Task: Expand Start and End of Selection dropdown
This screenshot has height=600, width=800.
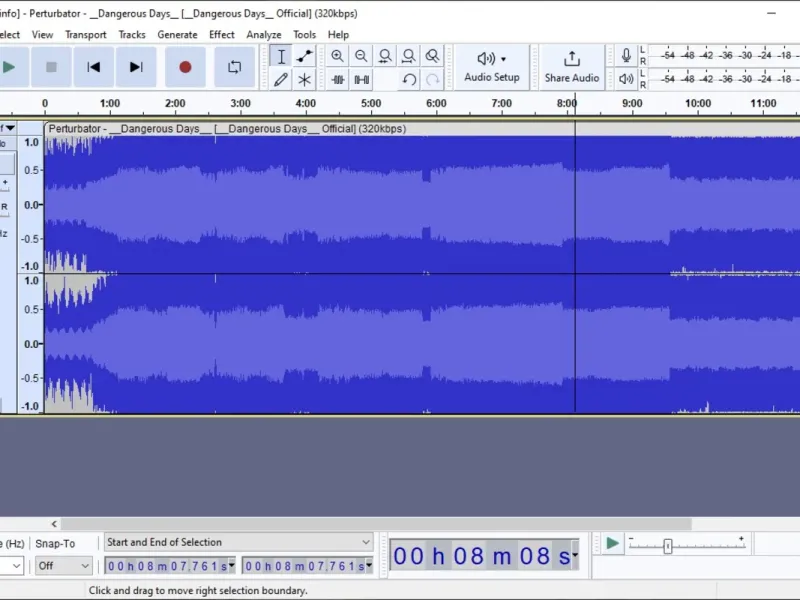Action: pyautogui.click(x=238, y=542)
